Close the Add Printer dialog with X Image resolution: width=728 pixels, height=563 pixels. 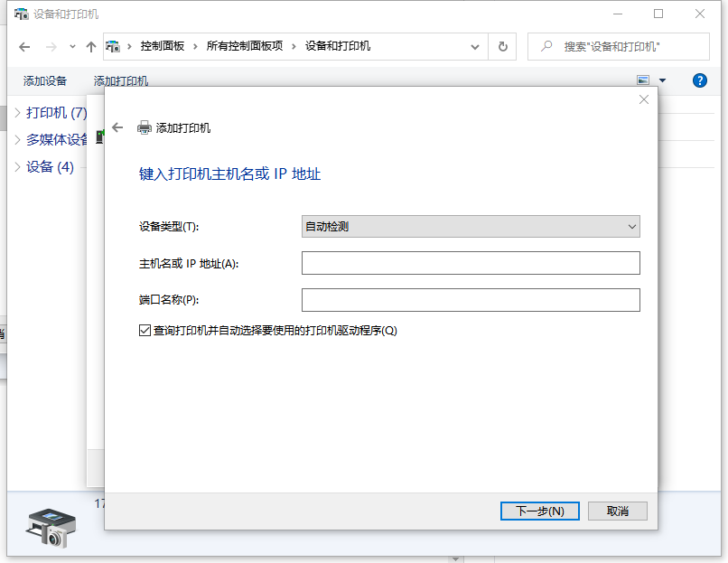tap(643, 99)
